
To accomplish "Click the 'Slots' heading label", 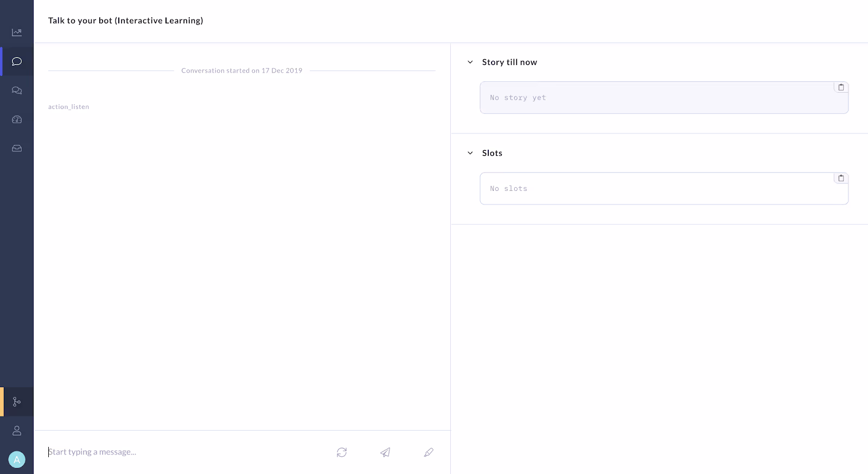I will point(492,153).
